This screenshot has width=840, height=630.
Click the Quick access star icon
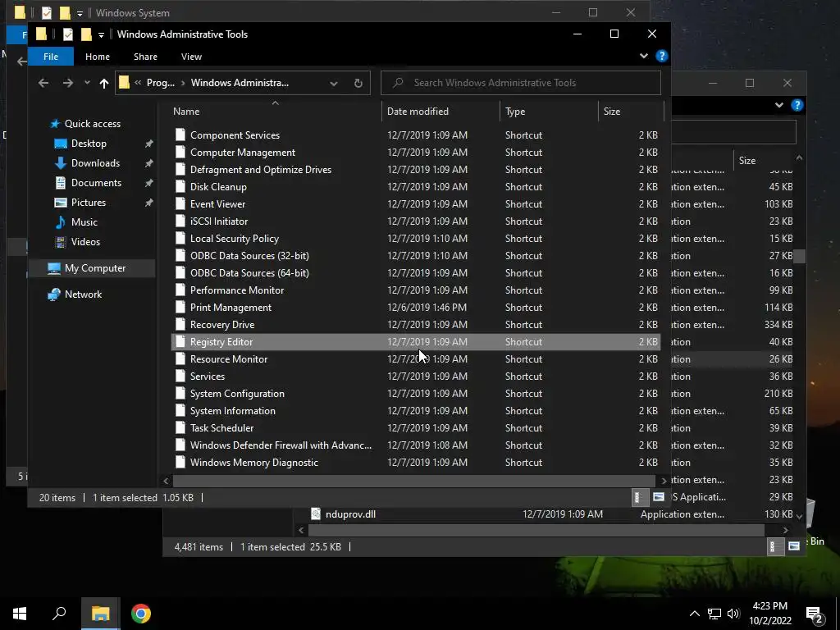point(54,124)
